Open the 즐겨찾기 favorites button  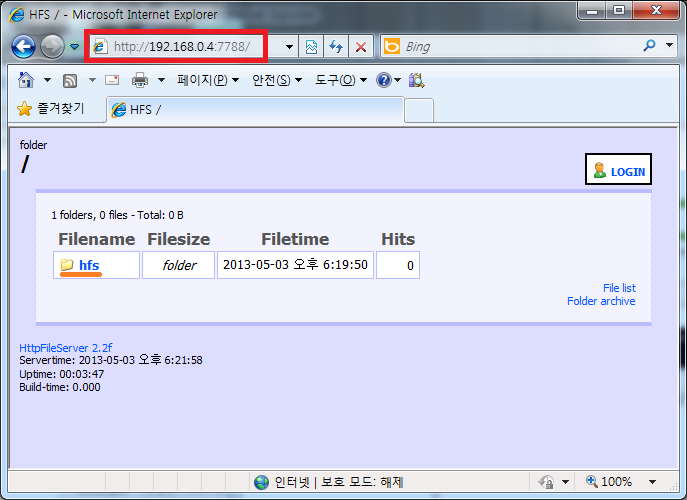51,109
